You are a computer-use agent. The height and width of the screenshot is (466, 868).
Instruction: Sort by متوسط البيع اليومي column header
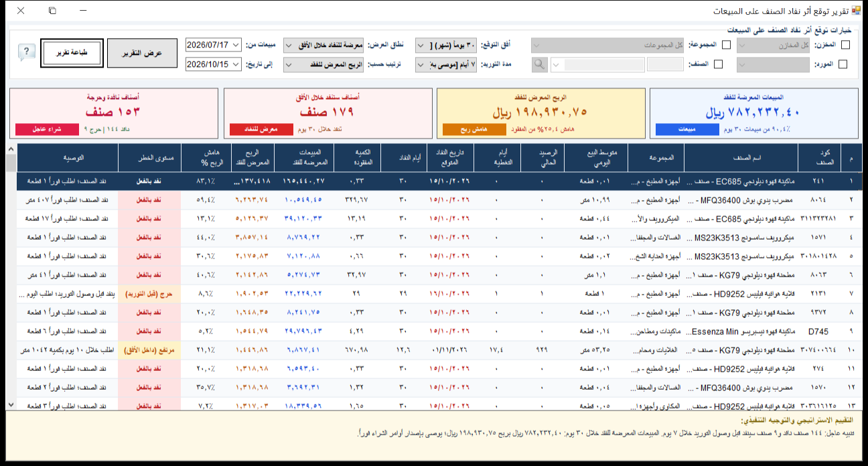point(597,158)
